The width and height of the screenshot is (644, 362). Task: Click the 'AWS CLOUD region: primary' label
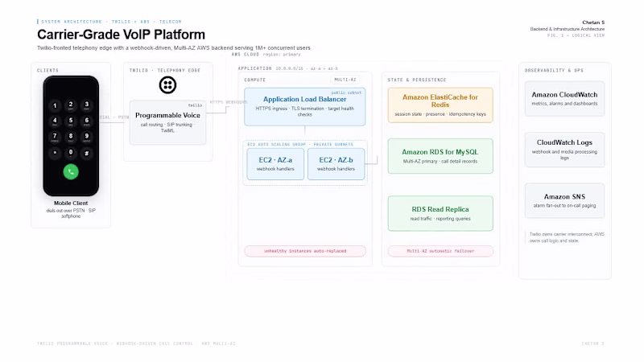pos(266,54)
